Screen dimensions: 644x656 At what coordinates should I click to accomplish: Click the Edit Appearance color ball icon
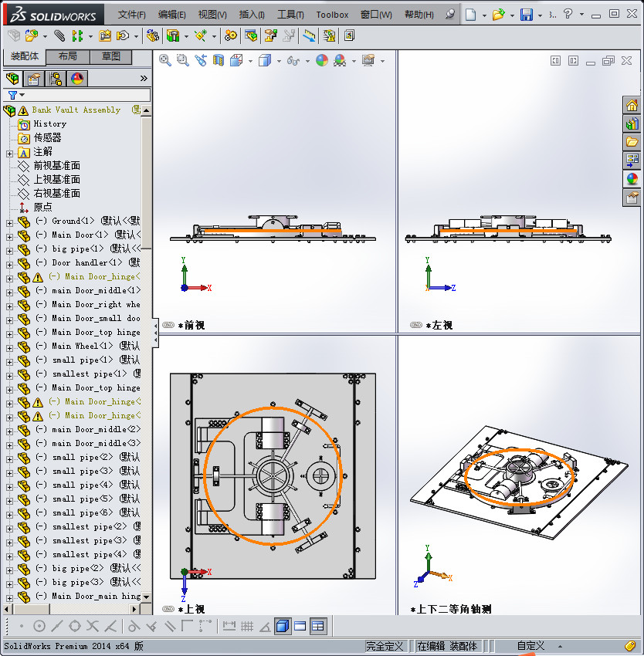coord(321,61)
